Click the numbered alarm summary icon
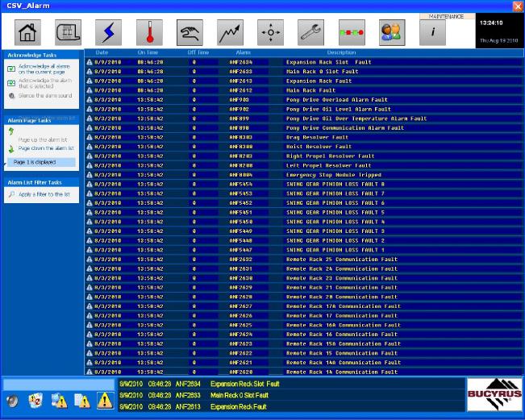This screenshot has width=525, height=420. tap(35, 401)
